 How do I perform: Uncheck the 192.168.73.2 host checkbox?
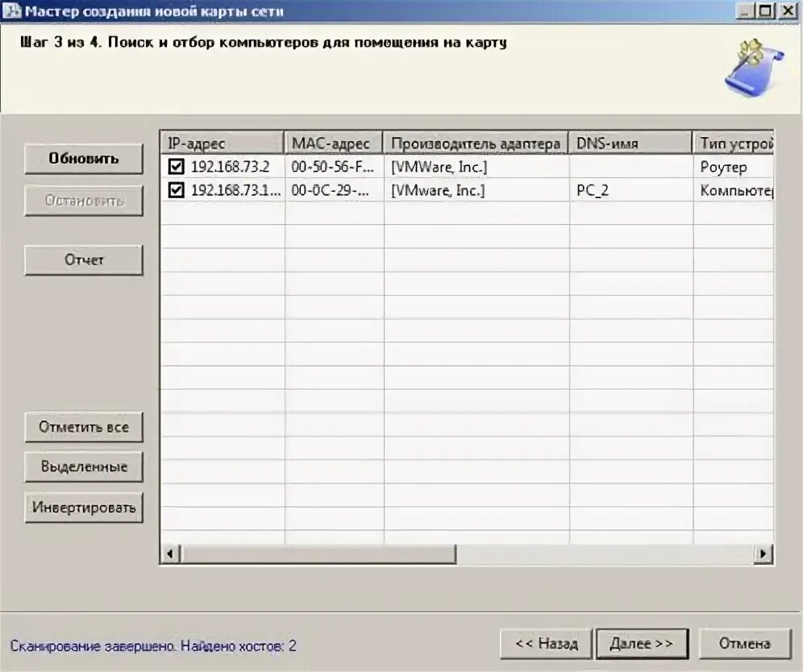177,166
